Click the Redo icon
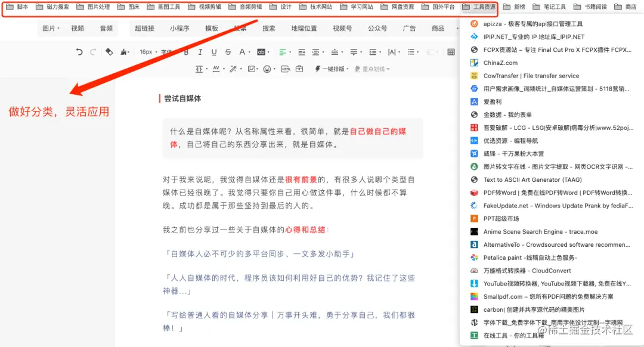The image size is (644, 347). click(92, 52)
